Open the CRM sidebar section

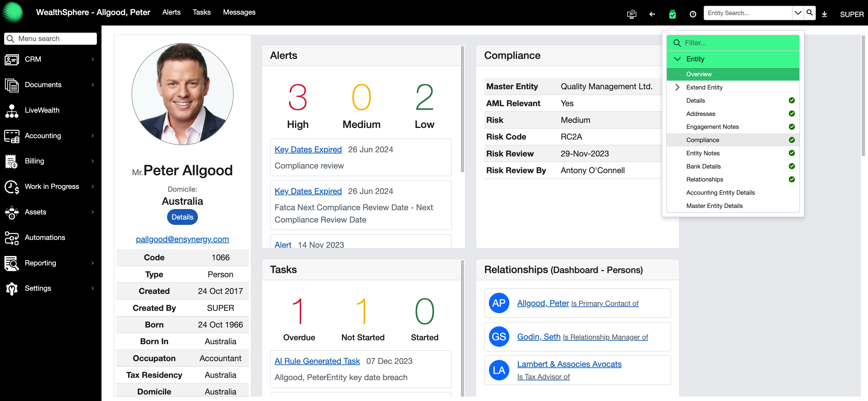click(x=33, y=59)
